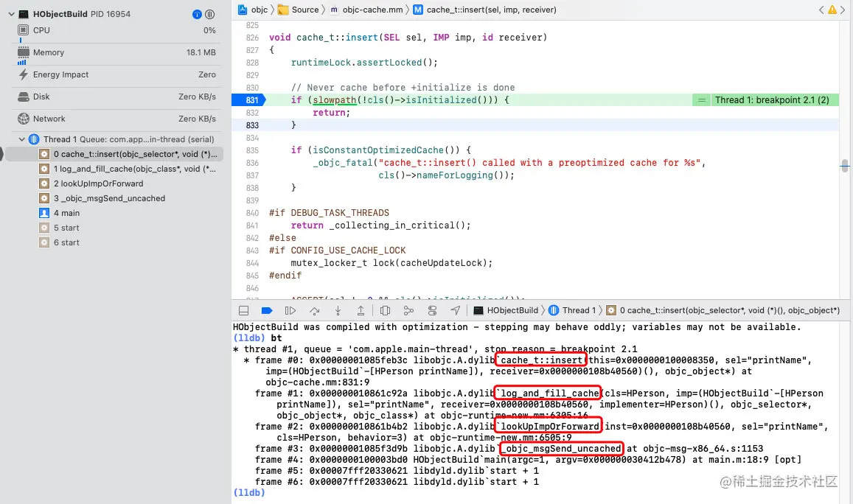
Task: Click the isConstantOptimizedCache() condition
Action: (x=387, y=150)
